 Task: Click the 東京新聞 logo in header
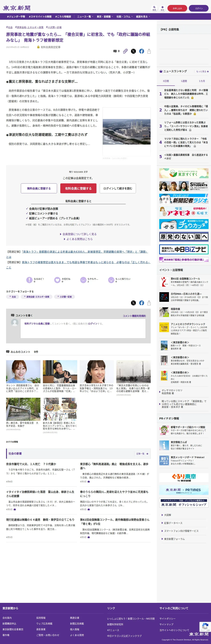click(x=16, y=8)
